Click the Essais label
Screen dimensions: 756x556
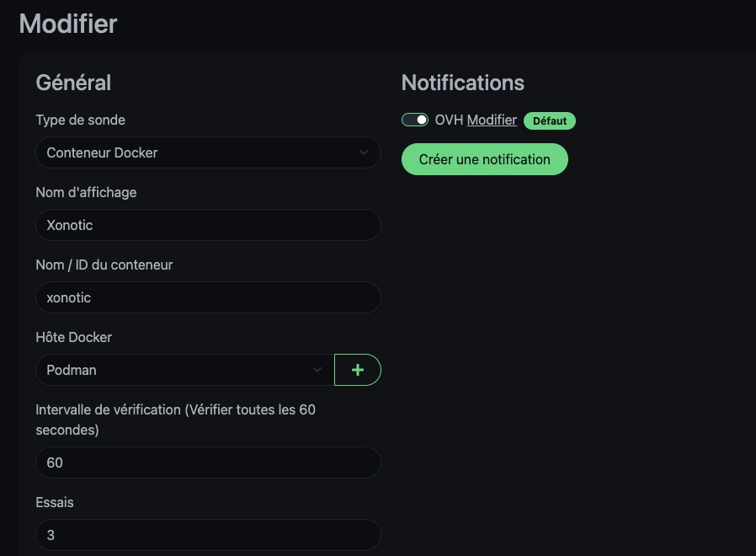pos(55,502)
